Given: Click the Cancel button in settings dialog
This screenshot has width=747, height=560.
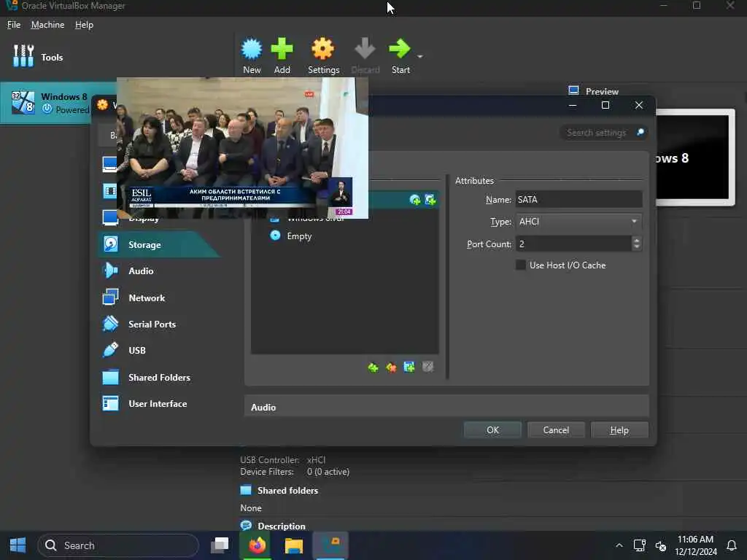Looking at the screenshot, I should click(555, 430).
